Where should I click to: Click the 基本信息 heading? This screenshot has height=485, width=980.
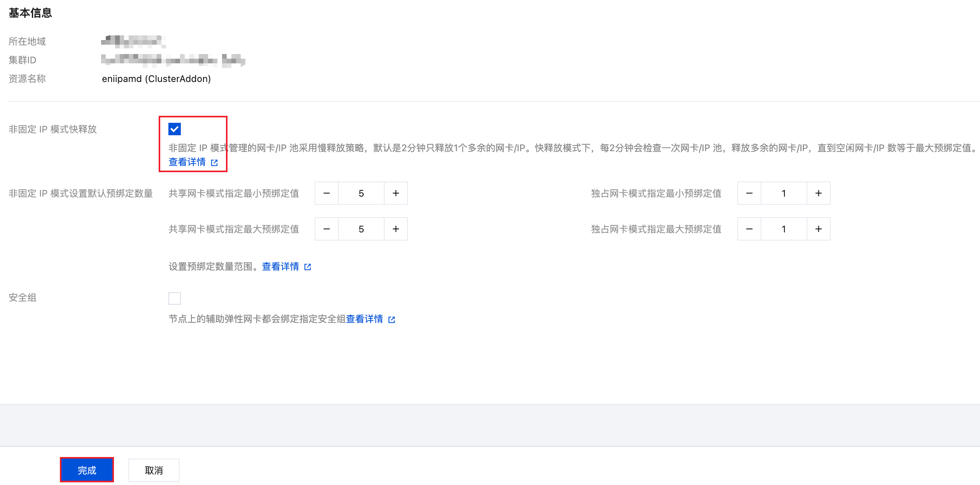point(30,13)
